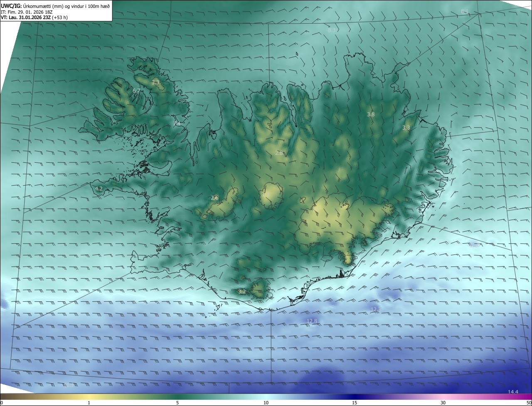532x406 pixels.
Task: Select the initial time line 'IT: Fim. 29. 01. 2026 18Z'
Action: pos(26,12)
